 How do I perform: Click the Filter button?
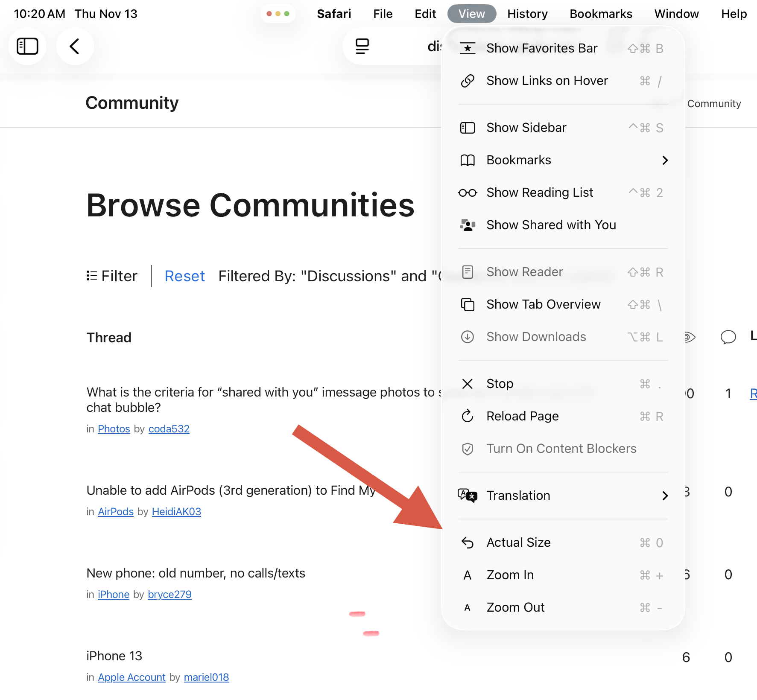coord(112,276)
